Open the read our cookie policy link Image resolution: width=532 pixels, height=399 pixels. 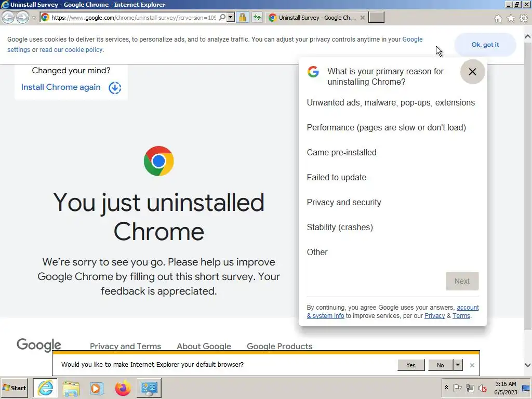pyautogui.click(x=71, y=50)
